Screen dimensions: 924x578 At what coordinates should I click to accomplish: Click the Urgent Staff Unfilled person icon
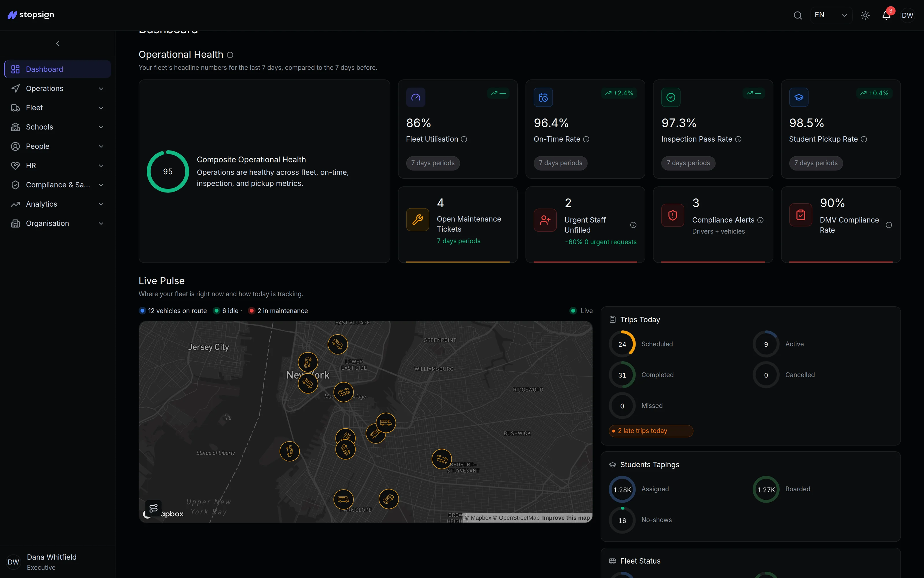click(545, 220)
